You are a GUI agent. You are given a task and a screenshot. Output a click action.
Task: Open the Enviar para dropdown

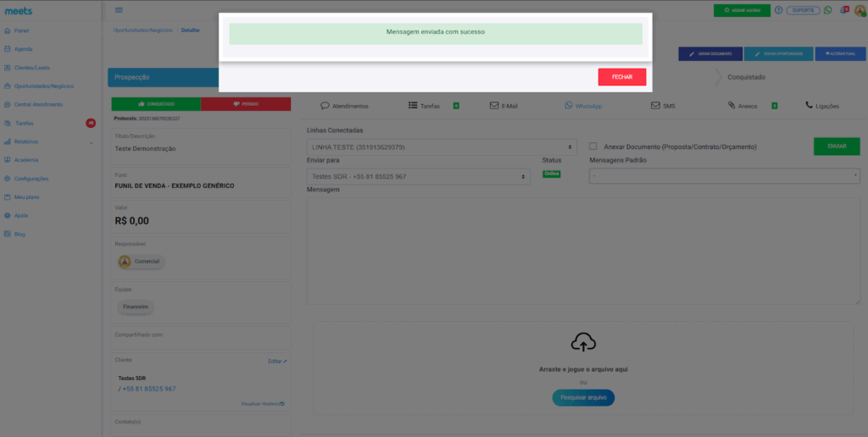point(417,176)
